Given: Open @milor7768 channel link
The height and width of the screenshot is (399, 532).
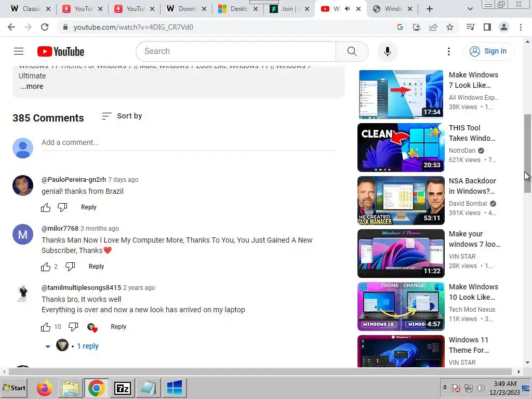Looking at the screenshot, I should [60, 229].
